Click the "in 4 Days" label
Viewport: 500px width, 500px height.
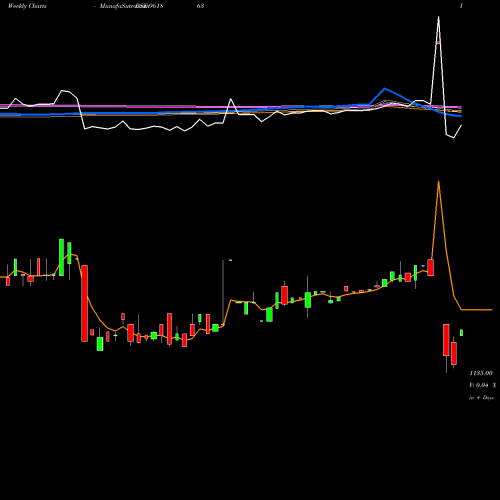click(481, 398)
